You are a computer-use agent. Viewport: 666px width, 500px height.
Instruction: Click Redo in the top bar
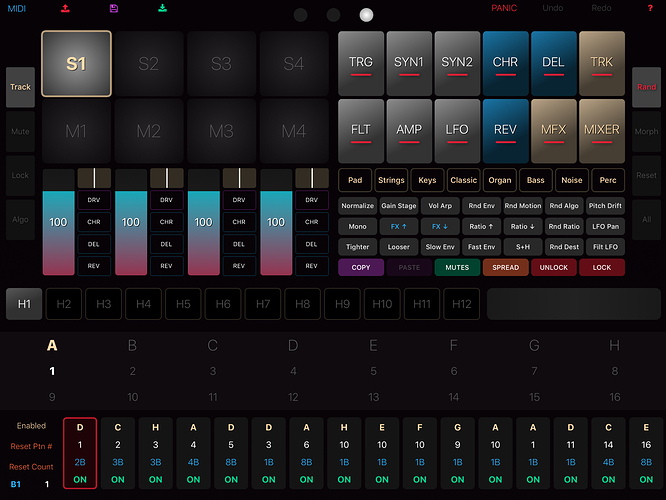601,8
